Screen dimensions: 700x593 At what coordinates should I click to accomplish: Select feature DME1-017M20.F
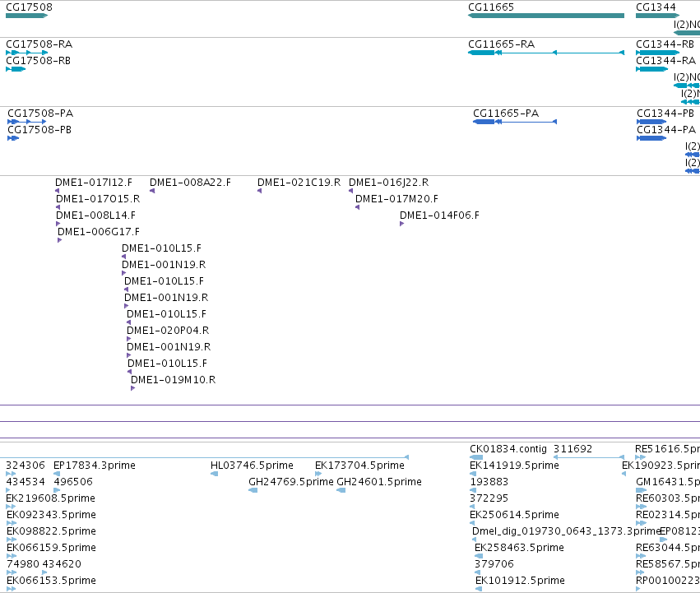coord(358,207)
